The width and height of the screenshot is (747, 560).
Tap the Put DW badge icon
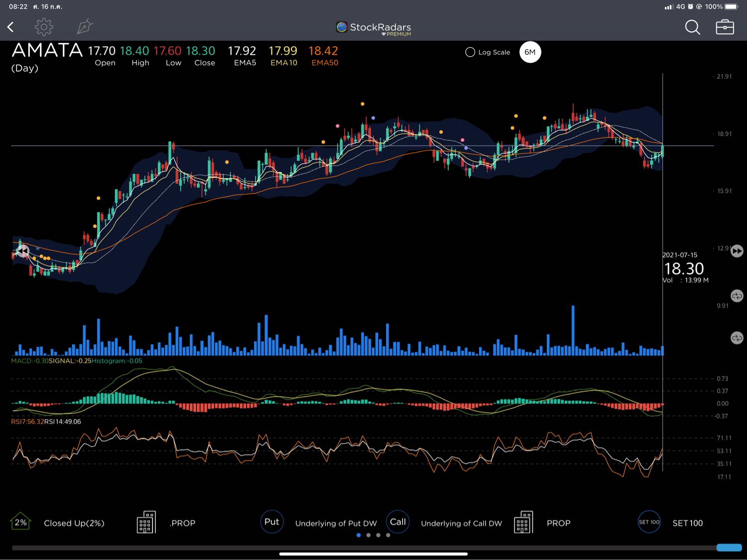pos(271,522)
